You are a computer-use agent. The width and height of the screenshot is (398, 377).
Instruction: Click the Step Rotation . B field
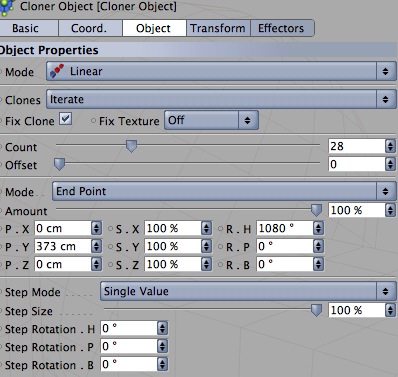129,364
